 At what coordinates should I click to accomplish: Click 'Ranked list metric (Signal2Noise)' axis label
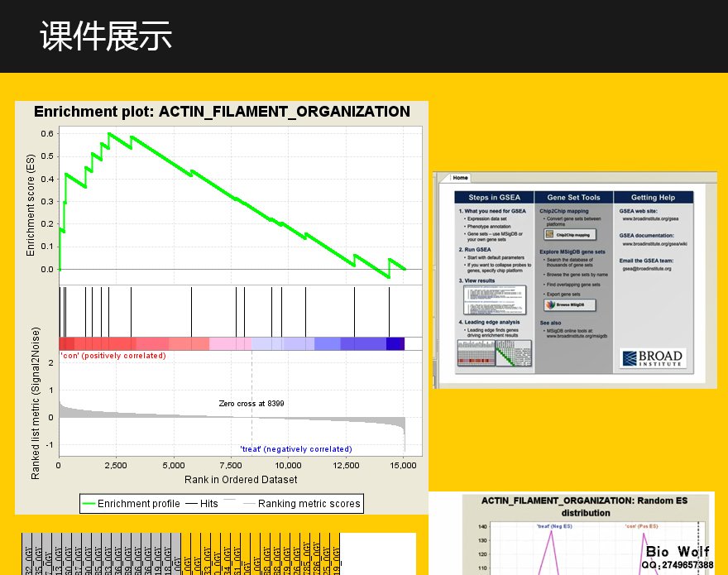36,403
